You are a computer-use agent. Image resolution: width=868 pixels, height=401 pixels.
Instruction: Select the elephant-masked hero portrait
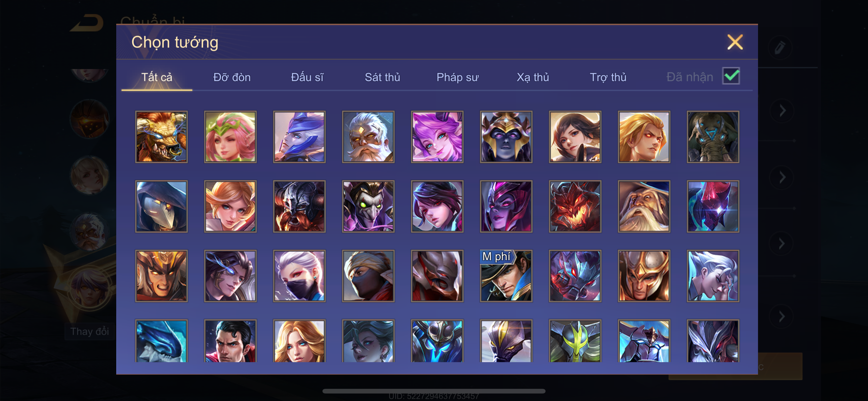click(713, 137)
